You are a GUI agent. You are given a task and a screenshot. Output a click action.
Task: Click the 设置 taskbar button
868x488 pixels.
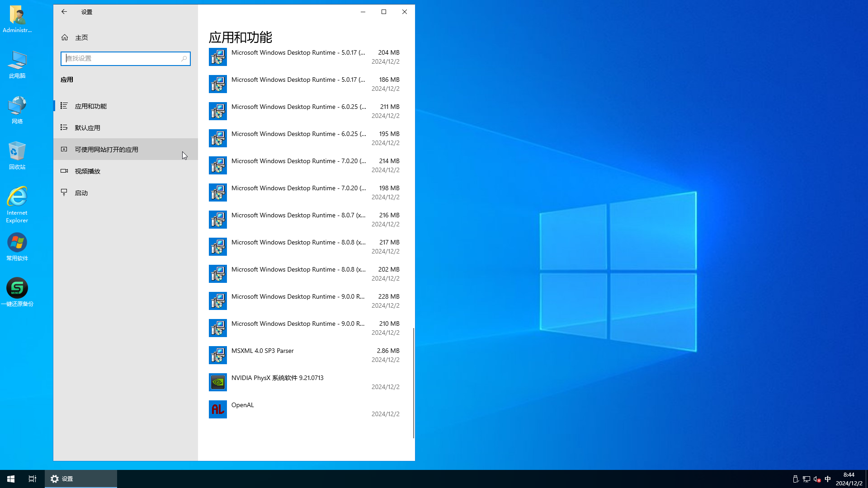click(81, 479)
